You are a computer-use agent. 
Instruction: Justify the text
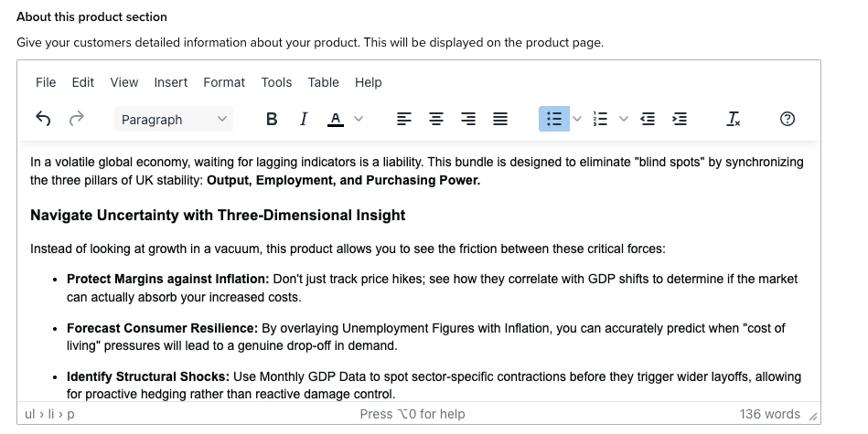pyautogui.click(x=500, y=119)
